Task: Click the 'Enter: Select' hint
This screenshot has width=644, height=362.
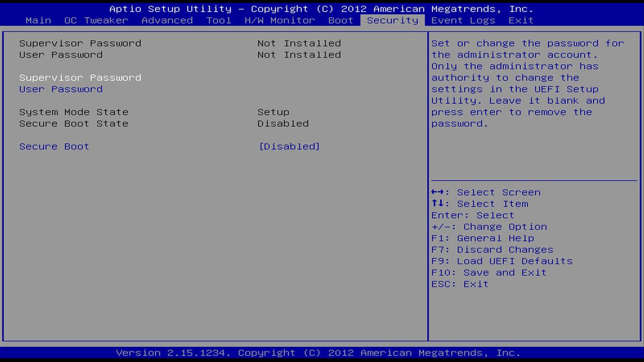Action: (x=473, y=216)
